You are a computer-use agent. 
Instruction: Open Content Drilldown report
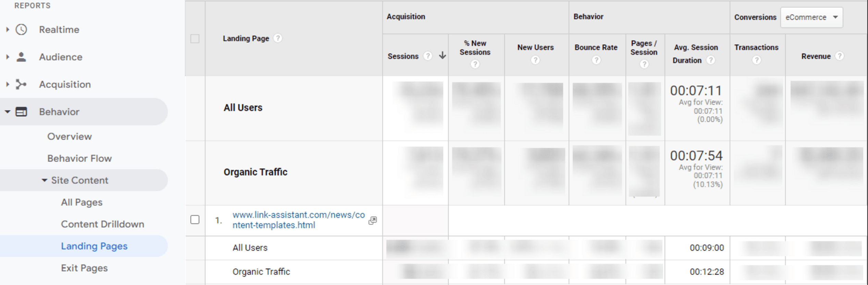[x=102, y=224]
